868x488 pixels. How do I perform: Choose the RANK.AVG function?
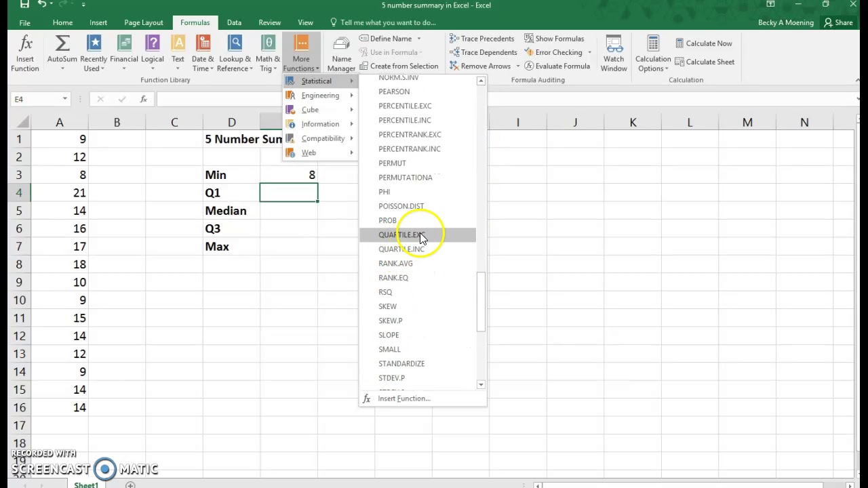click(417, 263)
